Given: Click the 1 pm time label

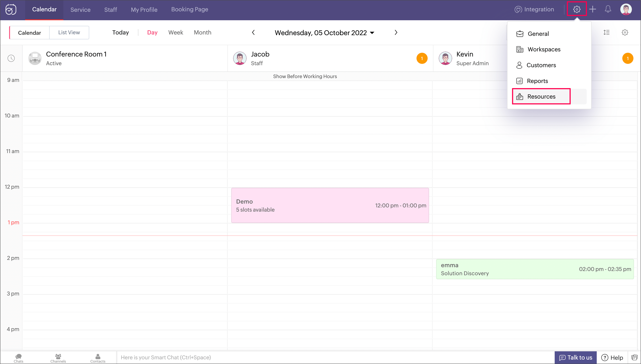Looking at the screenshot, I should [x=13, y=222].
